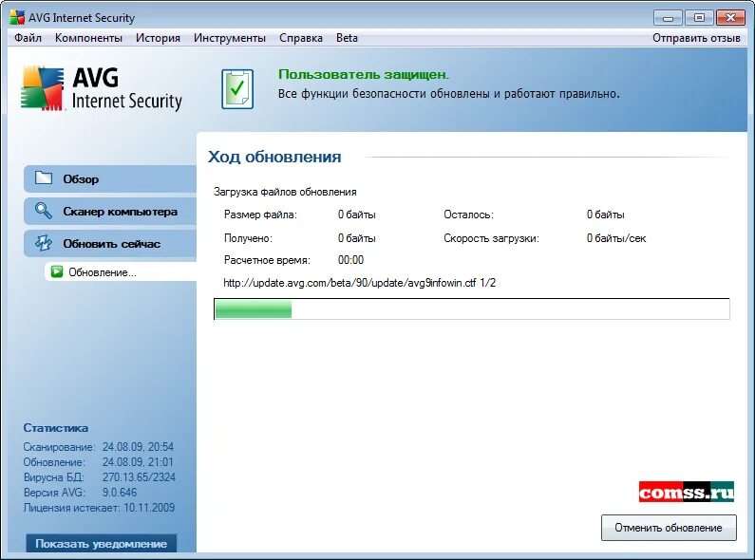Click the Осталось label
This screenshot has height=560, width=755.
[468, 215]
